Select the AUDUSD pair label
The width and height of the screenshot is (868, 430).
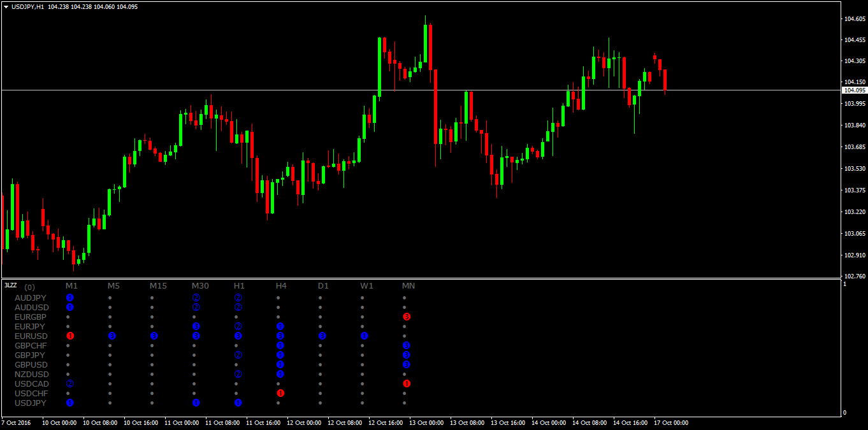[32, 307]
